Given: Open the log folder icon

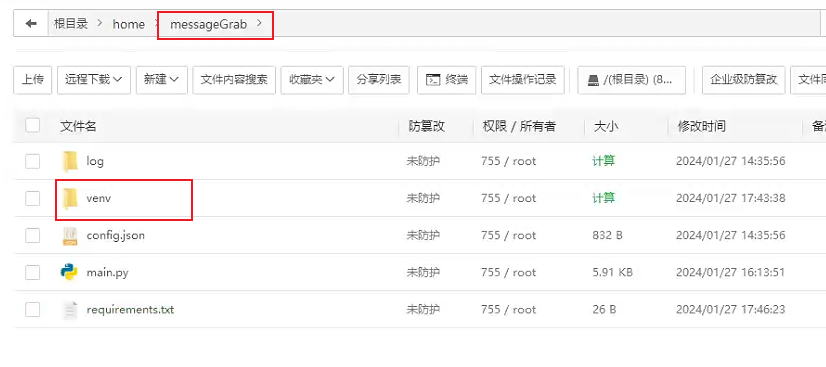Looking at the screenshot, I should (x=70, y=161).
